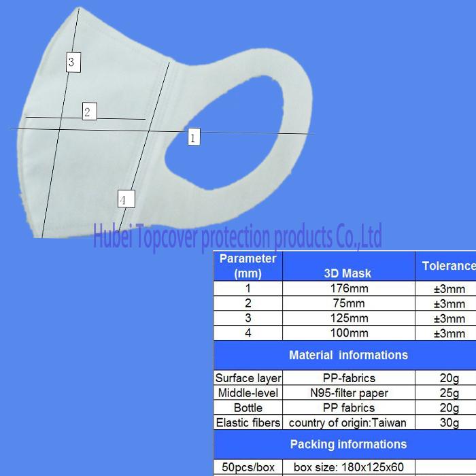476x476 pixels.
Task: Click the 'N95-filter paper' cell
Action: point(348,392)
